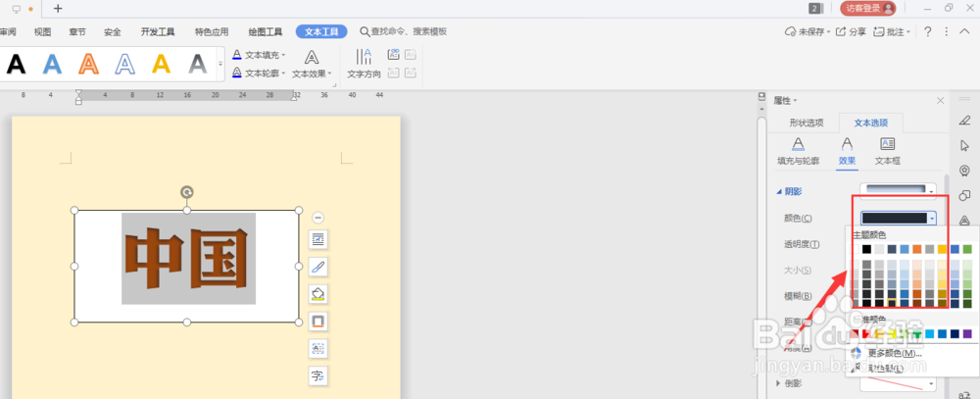Click the pointer select icon in sidebar
Image resolution: width=980 pixels, height=399 pixels.
coord(964,145)
